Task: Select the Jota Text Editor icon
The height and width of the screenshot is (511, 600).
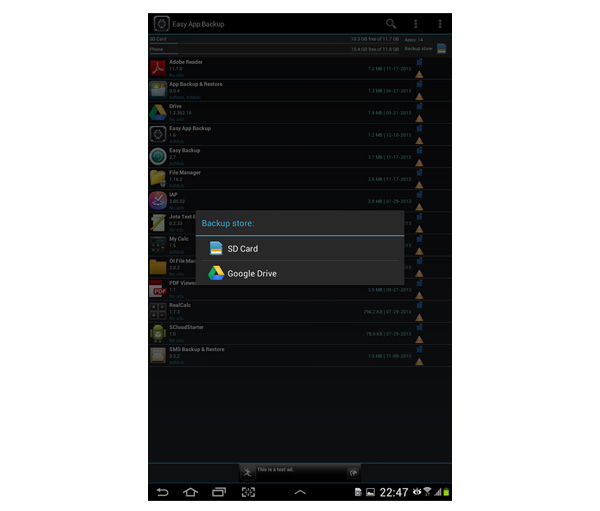Action: click(x=158, y=223)
